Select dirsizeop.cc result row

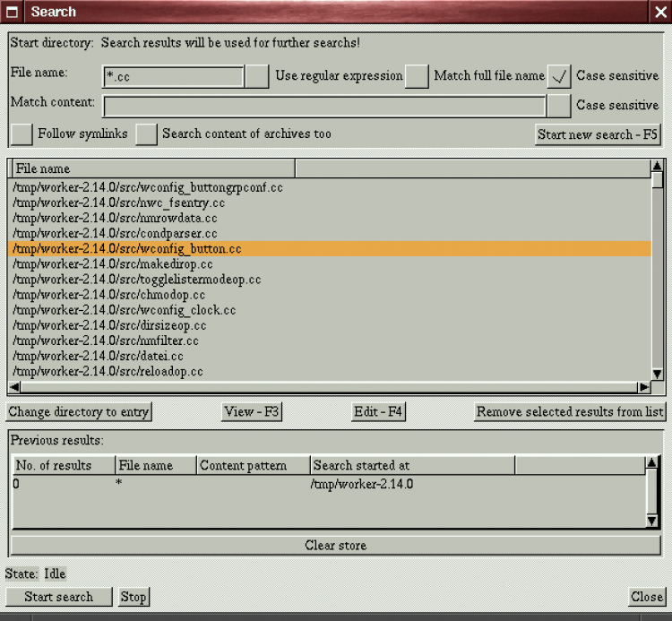click(329, 325)
